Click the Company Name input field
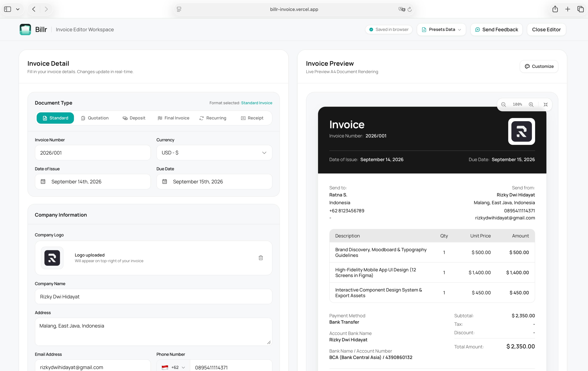This screenshot has width=588, height=371. pyautogui.click(x=153, y=297)
